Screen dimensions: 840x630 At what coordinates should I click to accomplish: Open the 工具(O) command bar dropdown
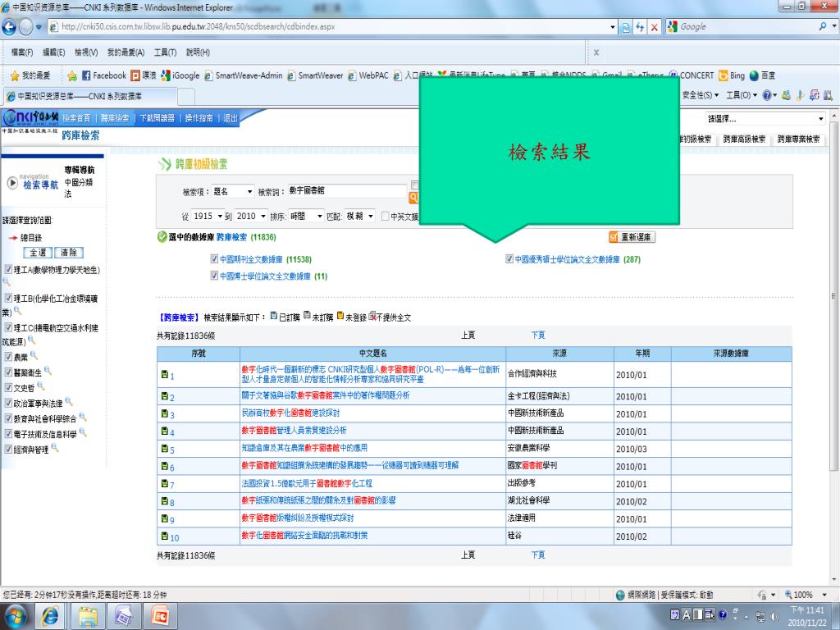(x=742, y=95)
